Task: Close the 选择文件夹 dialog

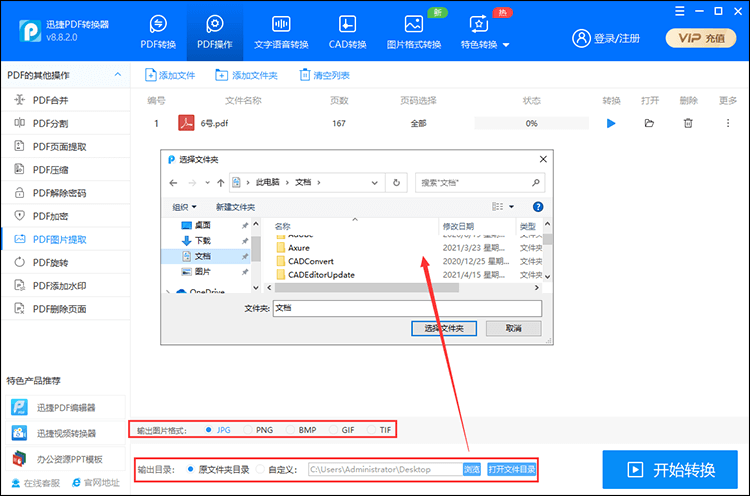Action: (x=543, y=159)
